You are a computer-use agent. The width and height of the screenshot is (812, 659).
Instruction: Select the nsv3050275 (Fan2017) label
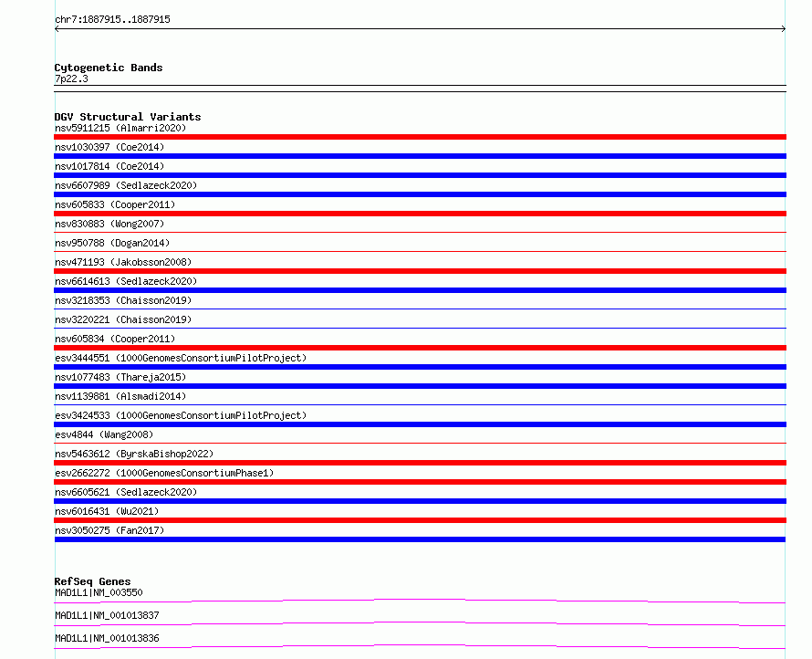pyautogui.click(x=109, y=530)
